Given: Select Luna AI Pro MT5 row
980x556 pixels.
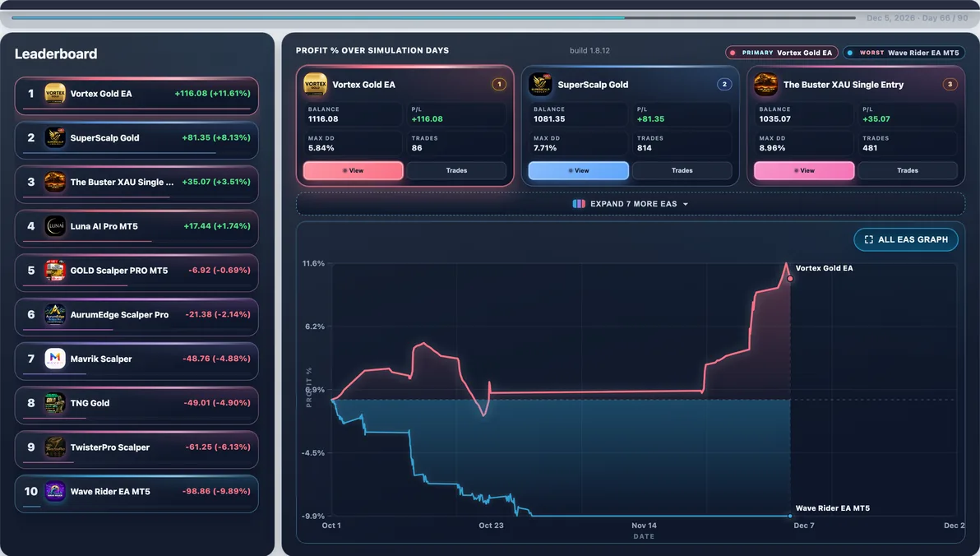Looking at the screenshot, I should pyautogui.click(x=136, y=229).
